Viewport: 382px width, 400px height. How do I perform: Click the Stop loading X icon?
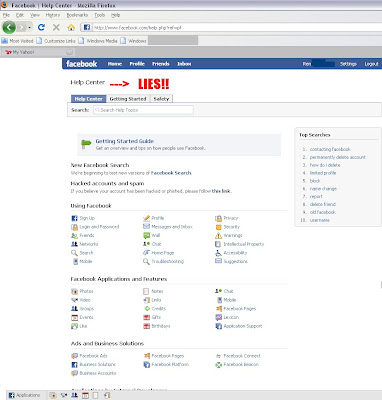56,27
